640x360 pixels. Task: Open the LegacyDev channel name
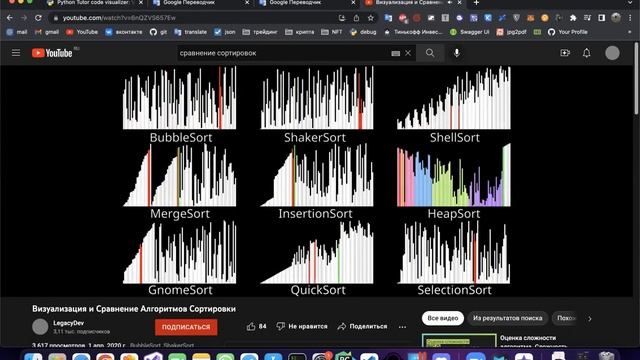(69, 323)
